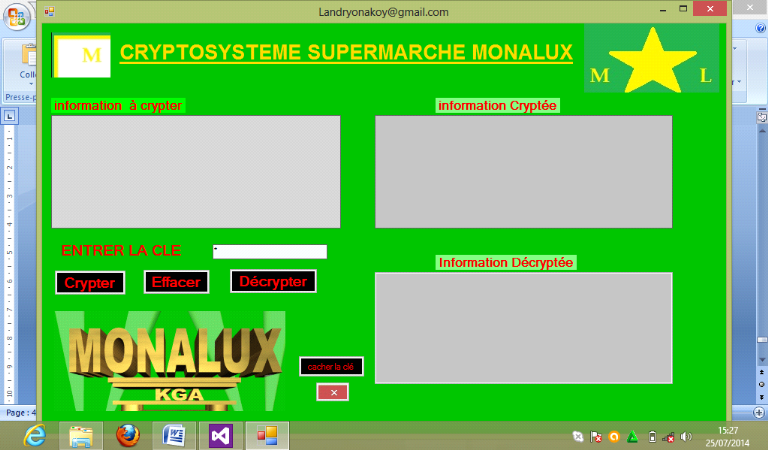
Task: Click the 'information Cryptée' label
Action: point(497,106)
